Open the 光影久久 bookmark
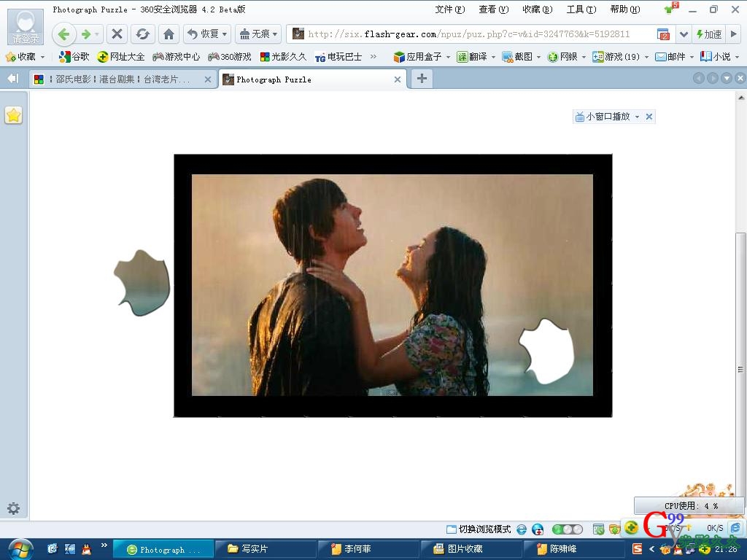Viewport: 747px width, 560px height. click(283, 57)
